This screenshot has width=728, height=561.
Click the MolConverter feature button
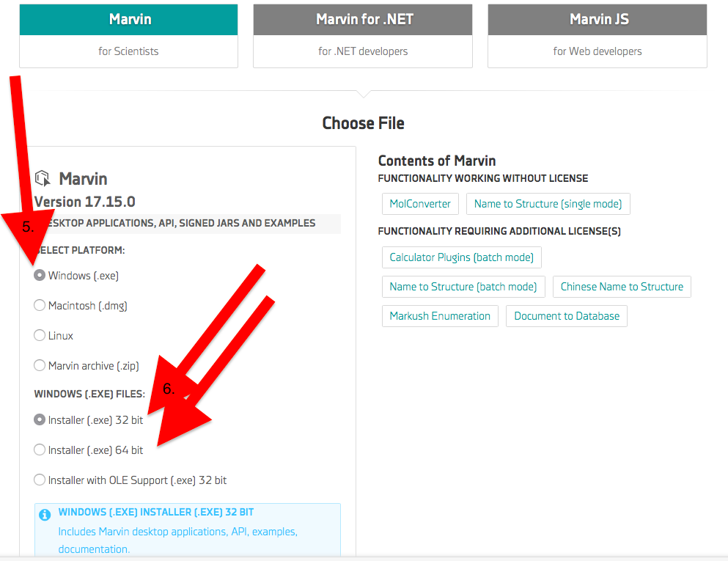(x=420, y=204)
